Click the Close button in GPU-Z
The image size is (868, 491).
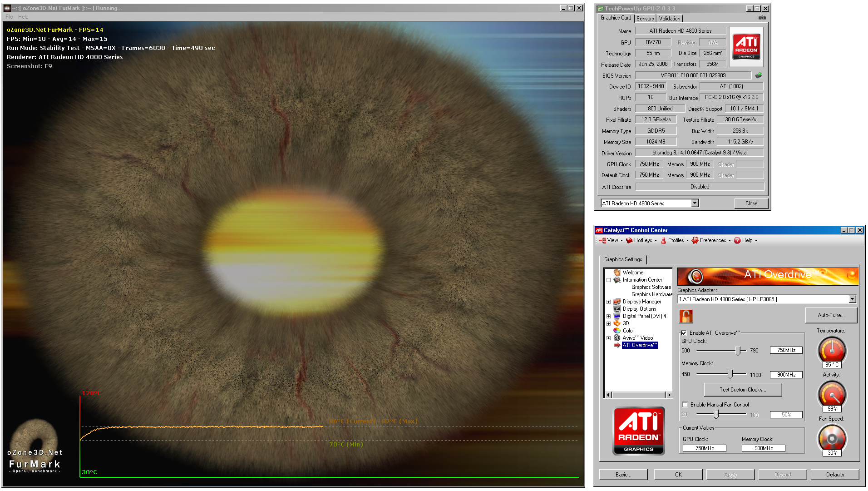pos(751,203)
